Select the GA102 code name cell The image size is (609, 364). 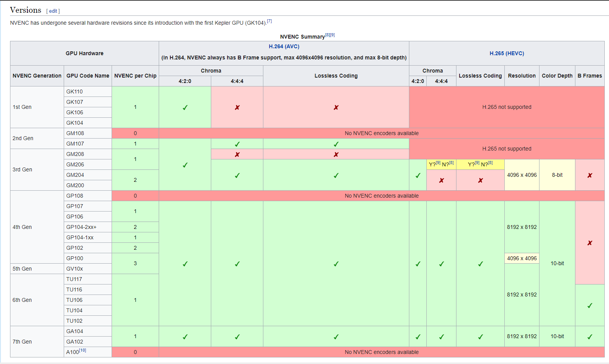tap(88, 342)
